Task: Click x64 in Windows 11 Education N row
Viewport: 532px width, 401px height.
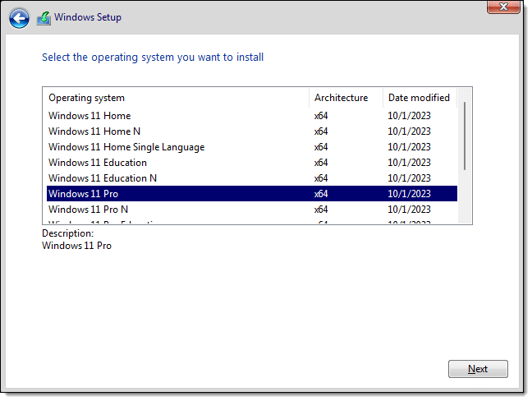Action: (x=321, y=178)
